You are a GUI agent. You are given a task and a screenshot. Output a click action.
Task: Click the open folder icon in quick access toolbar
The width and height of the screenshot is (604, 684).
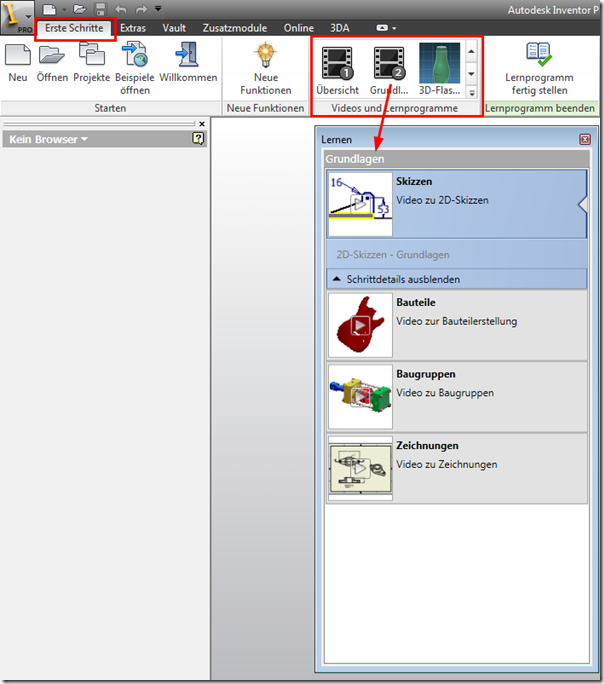coord(80,9)
